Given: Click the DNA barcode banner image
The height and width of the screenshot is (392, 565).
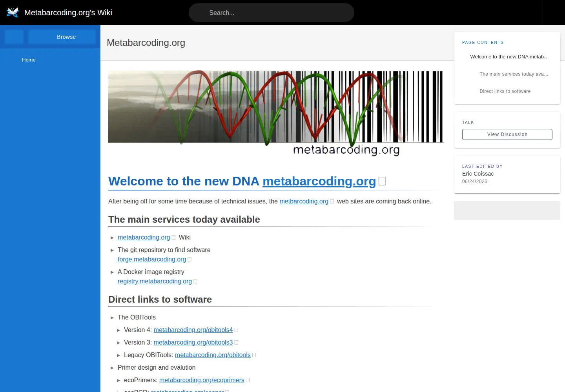Looking at the screenshot, I should coord(276,113).
